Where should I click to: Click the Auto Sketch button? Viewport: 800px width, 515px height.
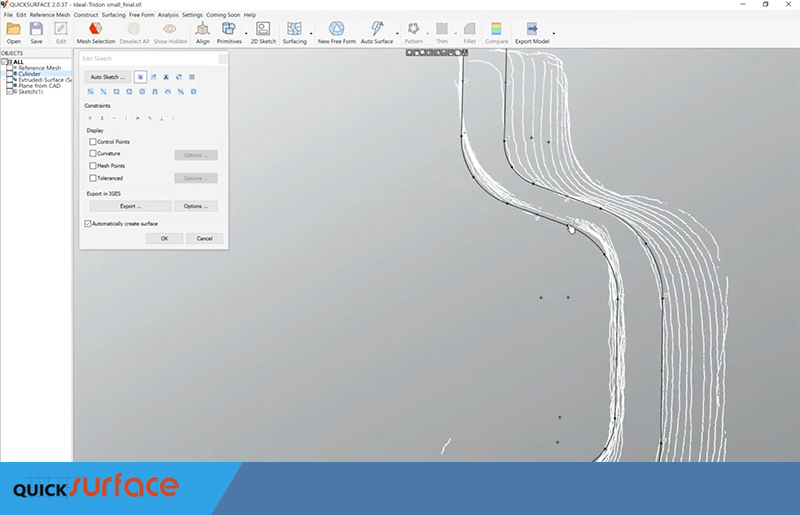coord(107,77)
